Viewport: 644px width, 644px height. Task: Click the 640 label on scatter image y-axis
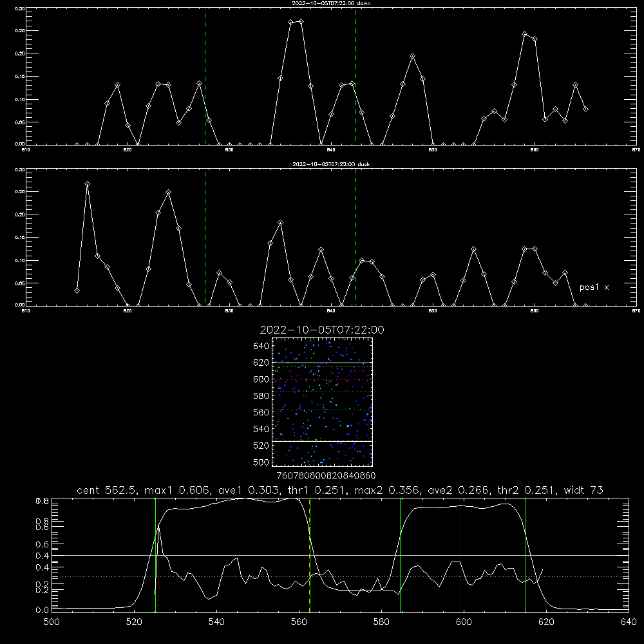pos(261,346)
